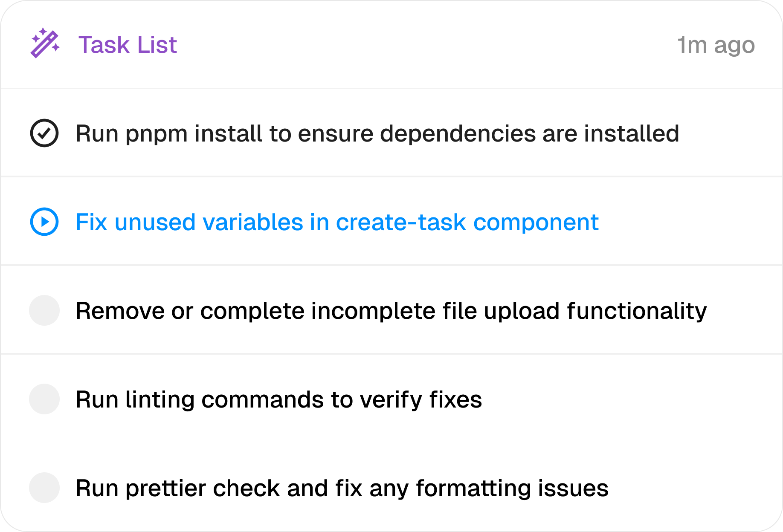Click the word "pnpm" in first task
783x532 pixels.
coord(156,133)
